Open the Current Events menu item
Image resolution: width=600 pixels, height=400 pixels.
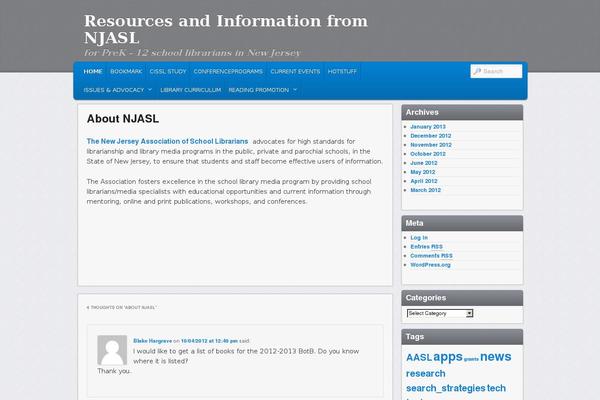pos(295,72)
